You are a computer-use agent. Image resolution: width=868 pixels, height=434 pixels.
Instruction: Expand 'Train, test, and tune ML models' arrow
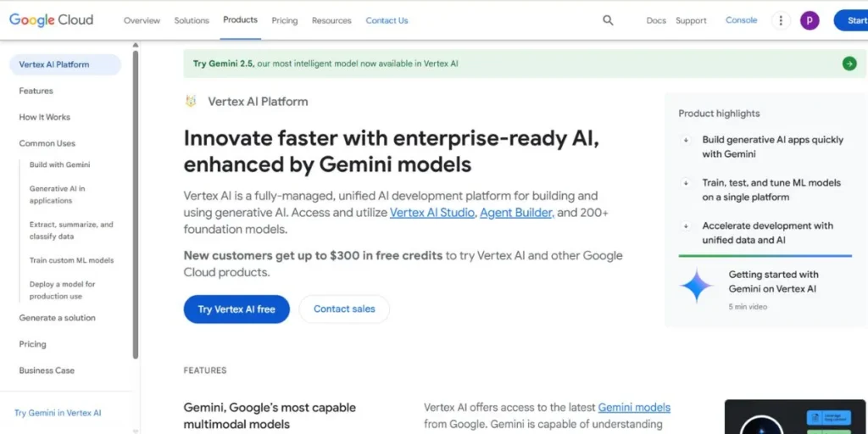pos(686,183)
